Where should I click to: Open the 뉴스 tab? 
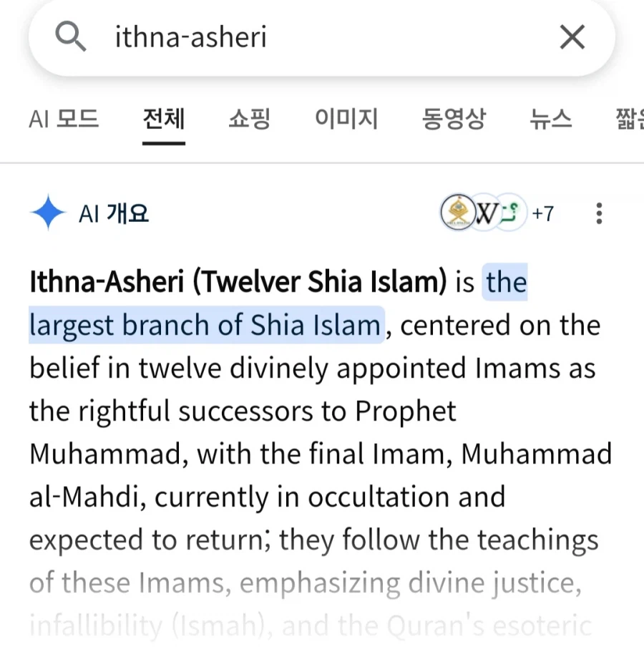point(551,119)
